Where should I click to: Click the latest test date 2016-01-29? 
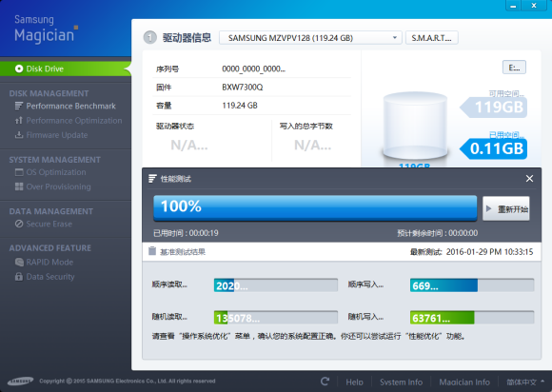(x=489, y=251)
